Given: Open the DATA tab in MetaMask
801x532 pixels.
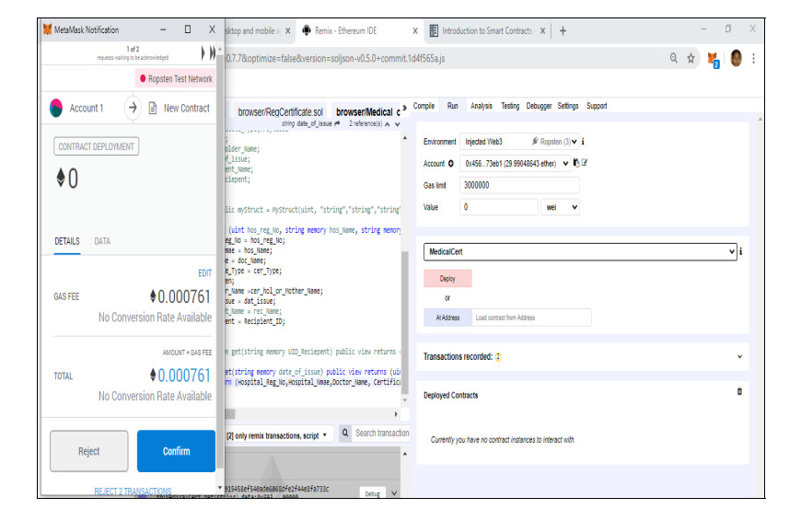Looking at the screenshot, I should tap(102, 241).
